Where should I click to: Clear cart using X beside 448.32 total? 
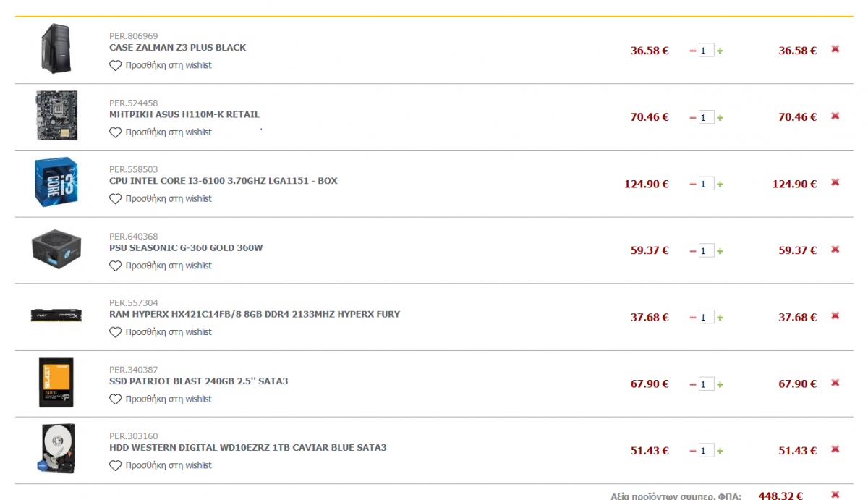pos(835,495)
